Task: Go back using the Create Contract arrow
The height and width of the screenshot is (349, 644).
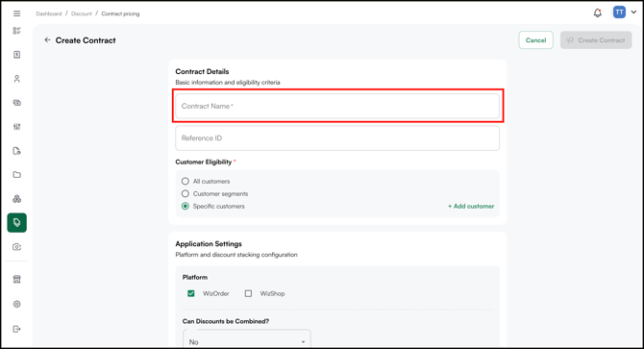Action: click(x=48, y=40)
